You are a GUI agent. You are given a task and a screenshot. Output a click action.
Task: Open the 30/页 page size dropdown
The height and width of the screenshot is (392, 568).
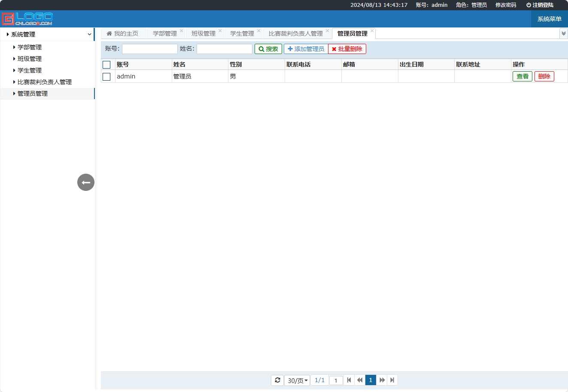[x=297, y=380]
